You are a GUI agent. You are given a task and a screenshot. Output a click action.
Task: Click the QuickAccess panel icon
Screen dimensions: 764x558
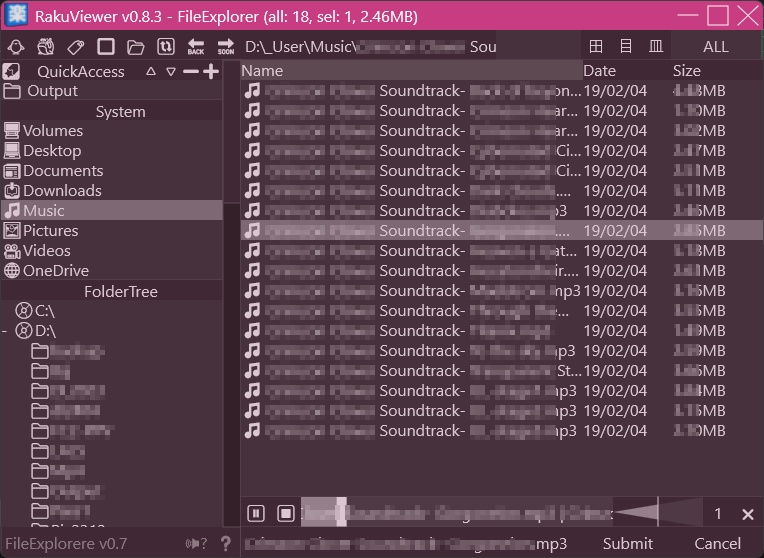(x=12, y=72)
